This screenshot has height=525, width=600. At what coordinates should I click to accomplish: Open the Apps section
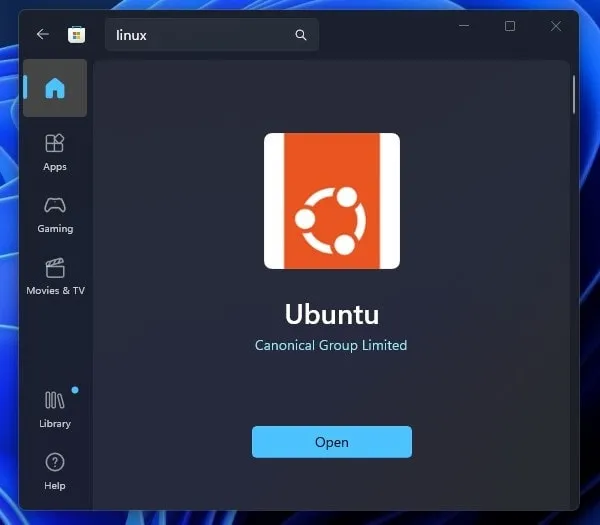tap(55, 152)
